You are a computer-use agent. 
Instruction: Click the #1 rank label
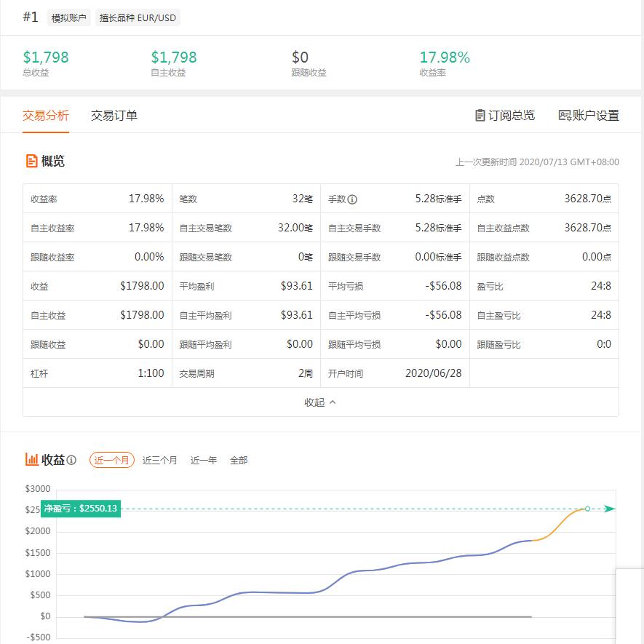(31, 17)
